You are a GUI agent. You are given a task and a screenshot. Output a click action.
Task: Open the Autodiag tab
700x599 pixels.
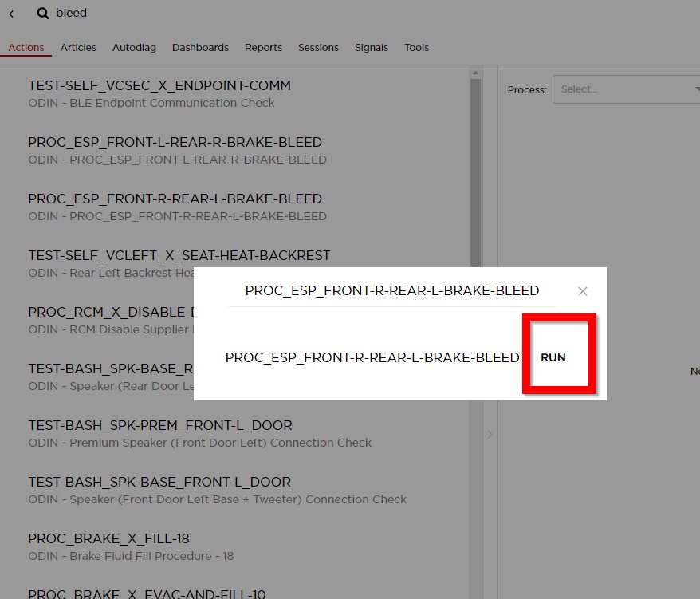[134, 47]
